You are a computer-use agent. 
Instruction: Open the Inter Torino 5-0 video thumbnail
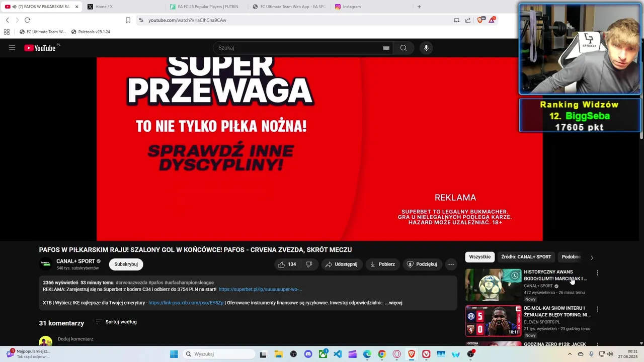click(493, 321)
